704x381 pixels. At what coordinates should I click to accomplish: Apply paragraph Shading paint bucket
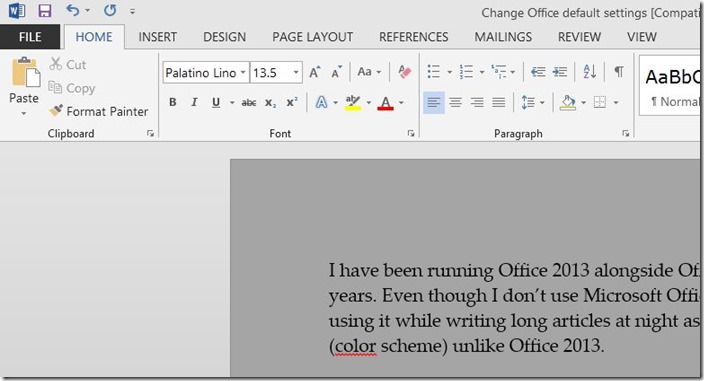[x=568, y=103]
